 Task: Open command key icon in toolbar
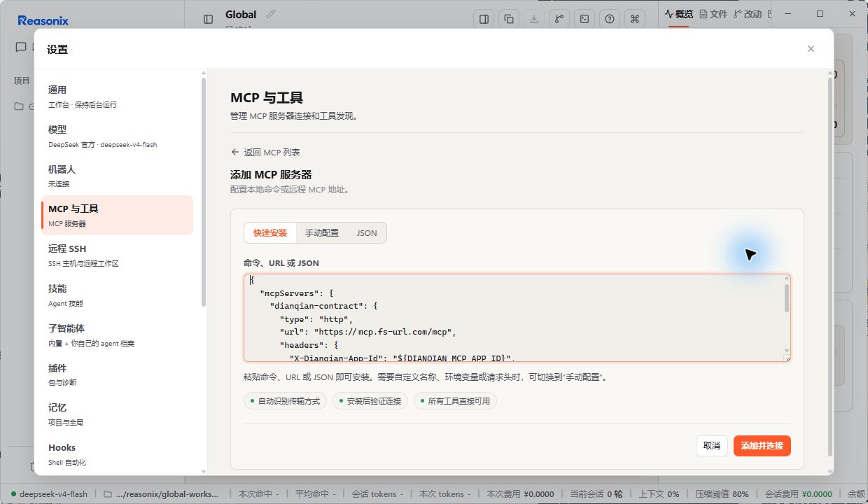(x=635, y=20)
